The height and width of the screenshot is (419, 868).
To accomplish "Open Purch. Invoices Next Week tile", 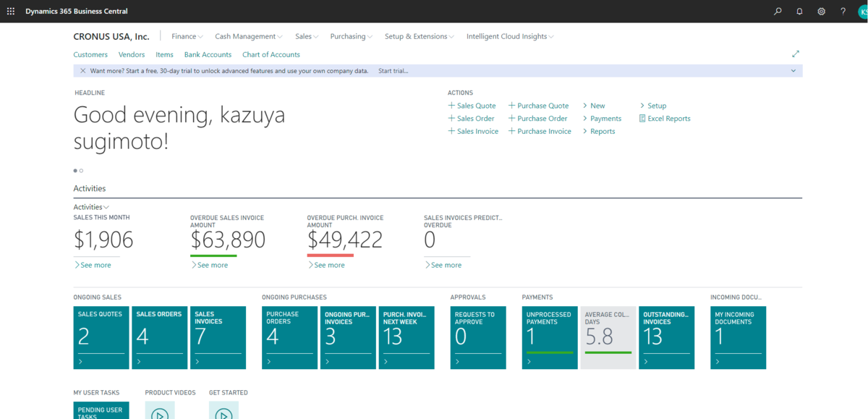I will tap(407, 338).
